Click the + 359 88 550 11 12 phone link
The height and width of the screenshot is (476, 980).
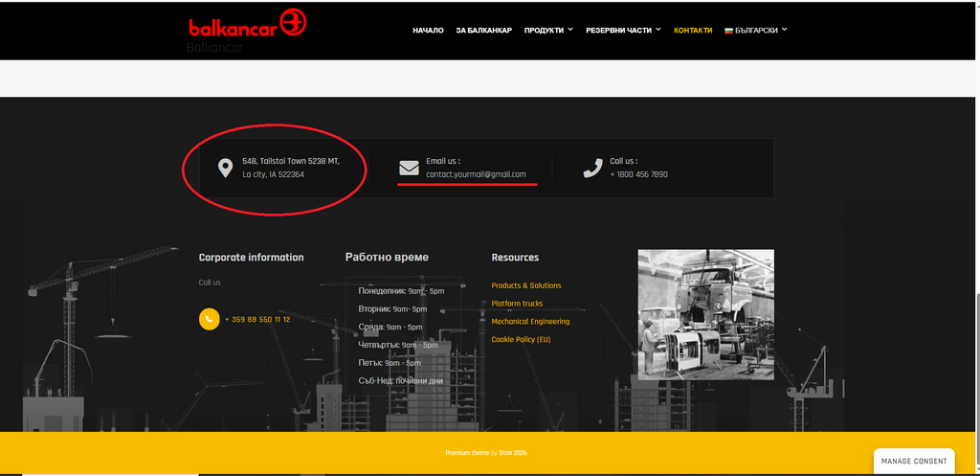click(257, 319)
